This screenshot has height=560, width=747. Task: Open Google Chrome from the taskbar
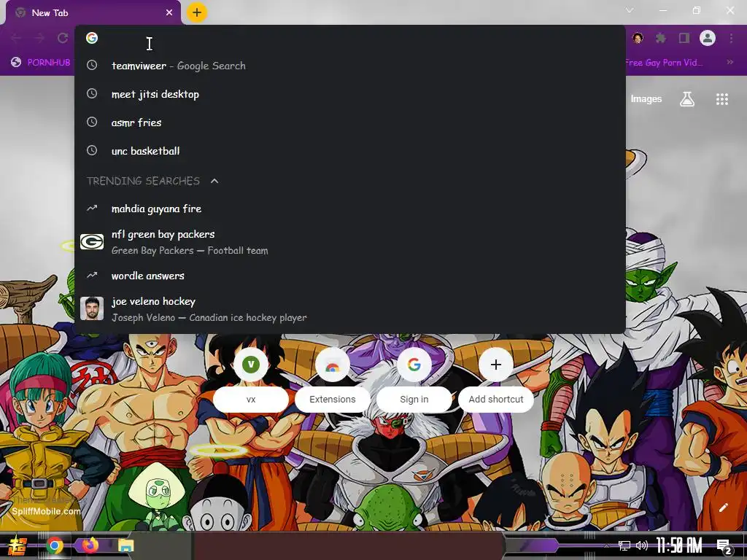54,545
